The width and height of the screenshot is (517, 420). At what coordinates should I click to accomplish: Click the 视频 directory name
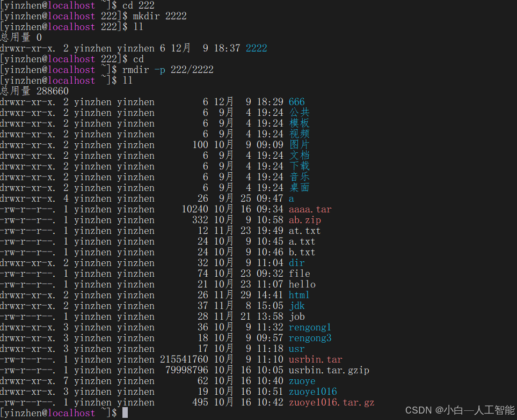click(x=300, y=134)
